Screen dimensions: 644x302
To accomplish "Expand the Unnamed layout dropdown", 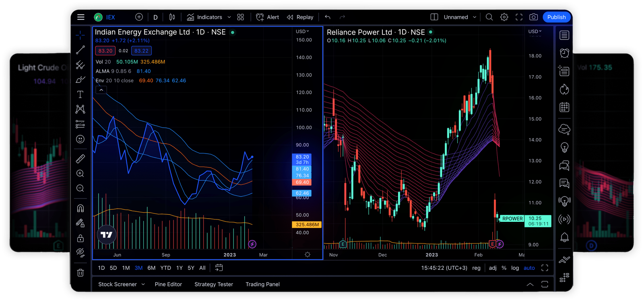I will point(475,17).
